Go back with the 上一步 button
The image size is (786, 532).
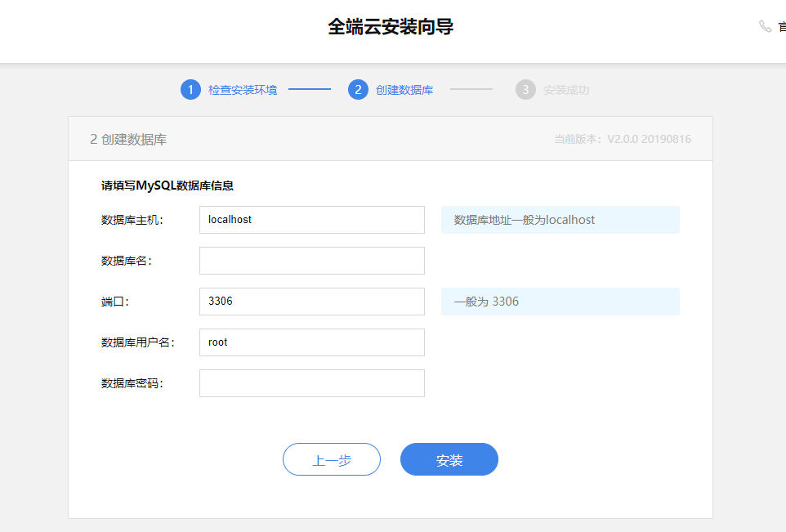[x=332, y=459]
